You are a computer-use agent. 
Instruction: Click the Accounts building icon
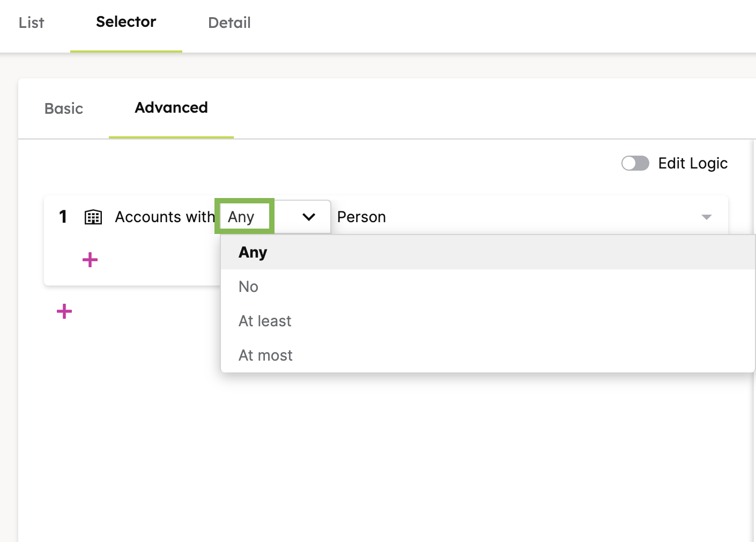(x=93, y=217)
